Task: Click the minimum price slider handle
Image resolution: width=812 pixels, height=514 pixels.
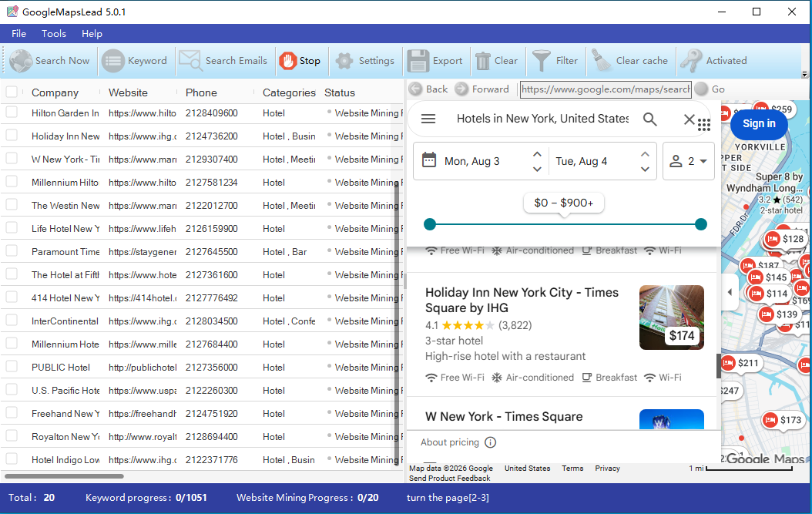Action: (430, 224)
